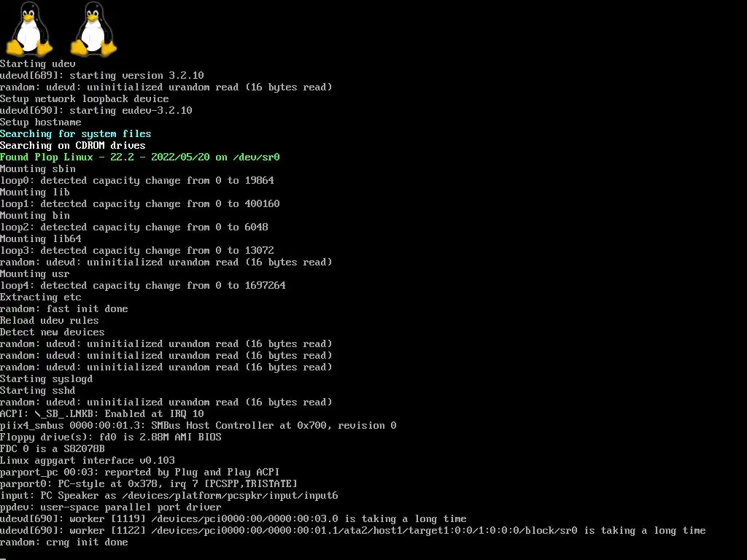Click the 'Starting syslogd' line
The image size is (747, 560).
[x=47, y=378]
